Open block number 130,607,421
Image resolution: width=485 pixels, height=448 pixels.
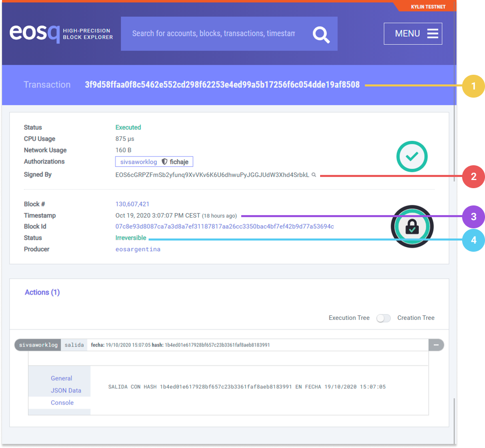click(132, 204)
